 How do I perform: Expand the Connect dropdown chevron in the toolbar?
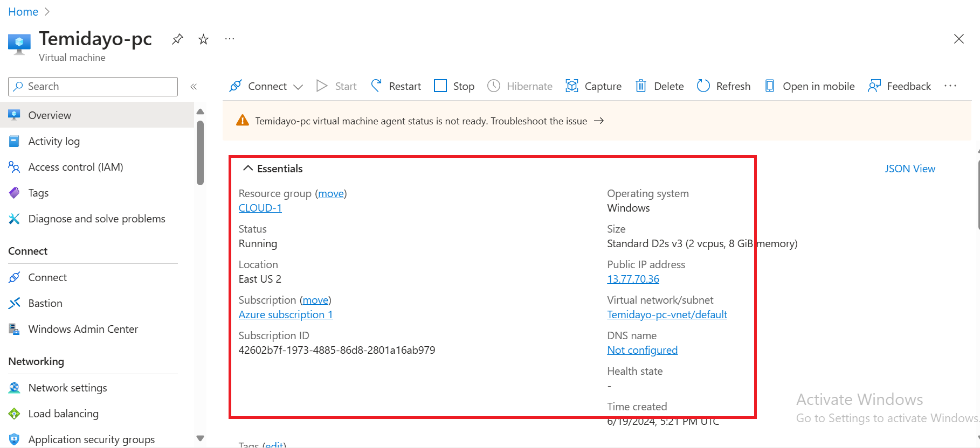298,87
